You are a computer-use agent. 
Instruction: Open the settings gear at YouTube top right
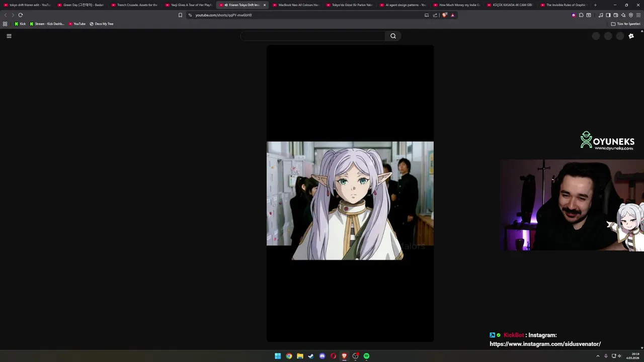click(x=631, y=36)
